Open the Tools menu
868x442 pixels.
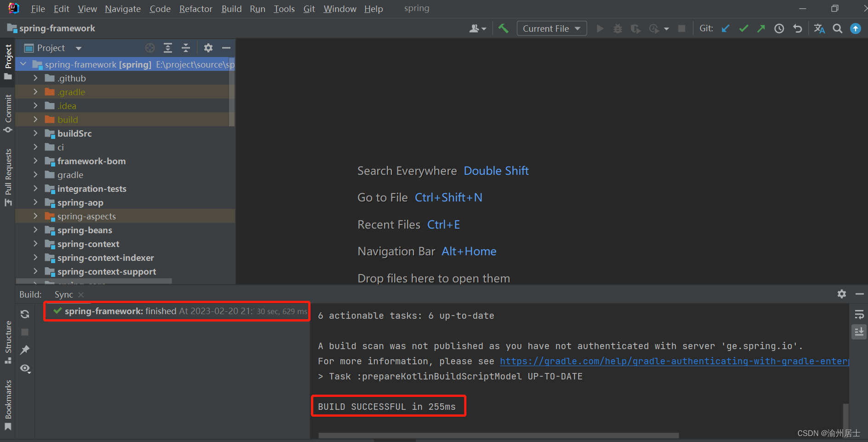[284, 9]
